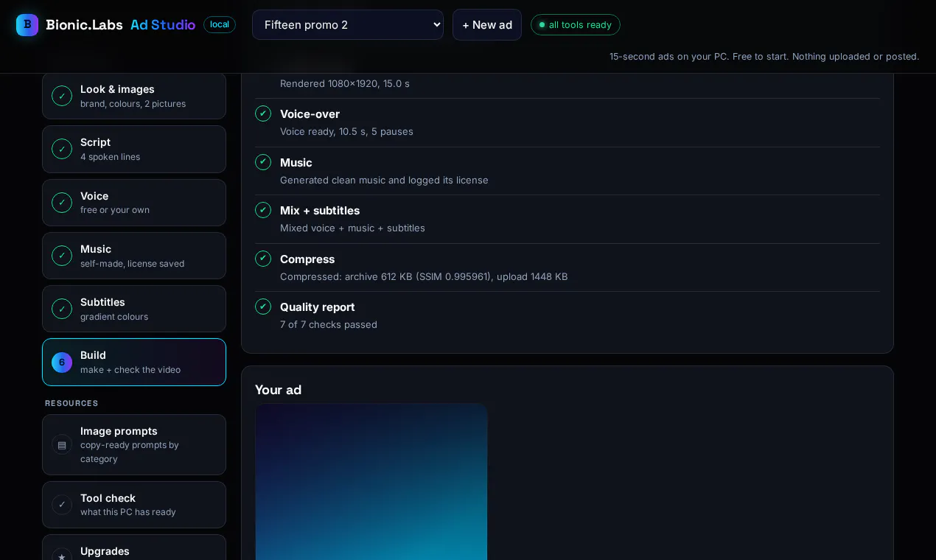Click "Generated clean music and logged its license"
Screen dimensions: 936x560
pyautogui.click(x=384, y=180)
